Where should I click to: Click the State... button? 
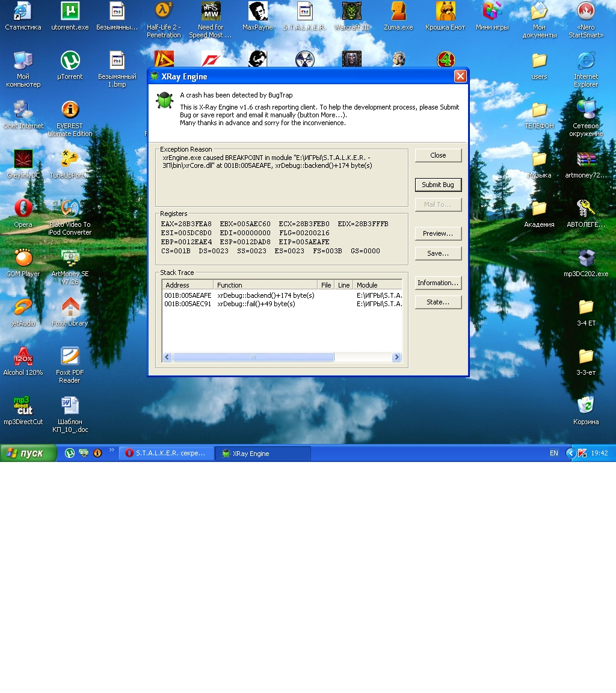[x=438, y=303]
